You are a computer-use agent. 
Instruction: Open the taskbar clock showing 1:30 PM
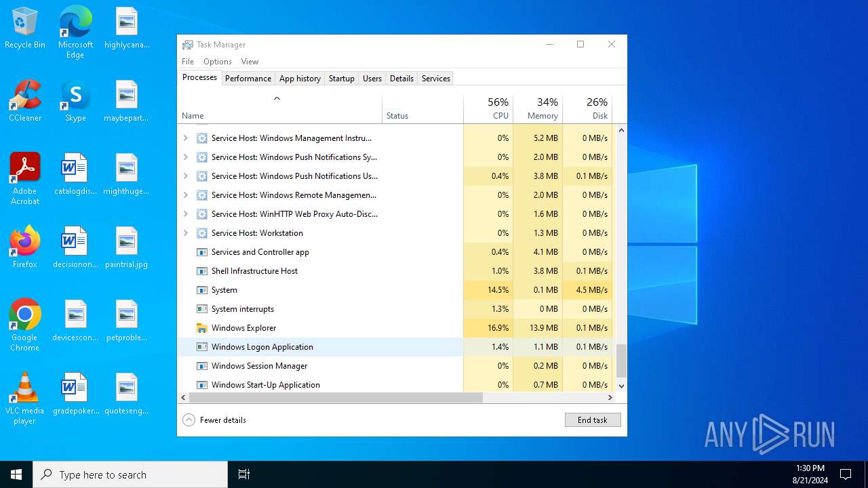[810, 474]
